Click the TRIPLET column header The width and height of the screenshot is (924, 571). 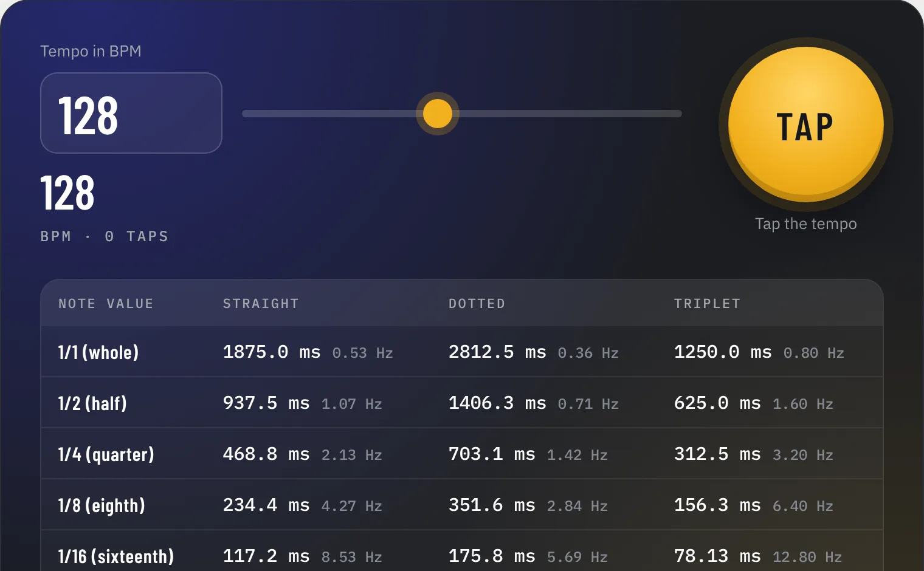pos(707,304)
